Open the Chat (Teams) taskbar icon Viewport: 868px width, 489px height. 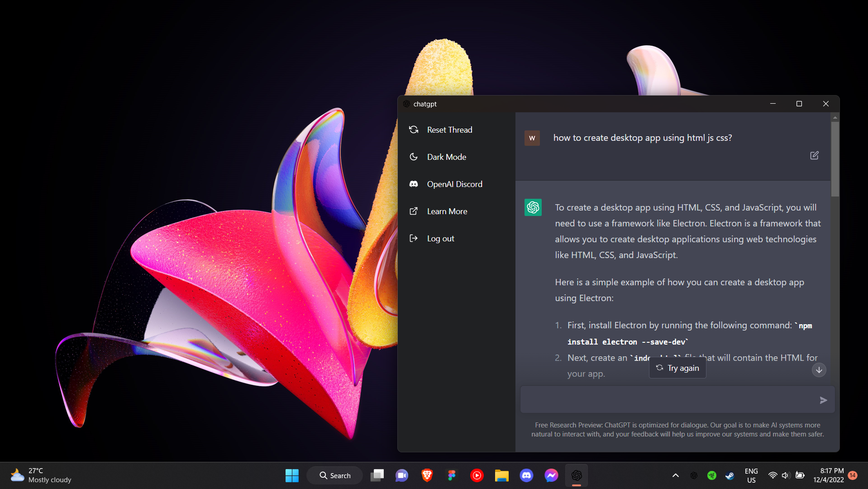tap(402, 475)
